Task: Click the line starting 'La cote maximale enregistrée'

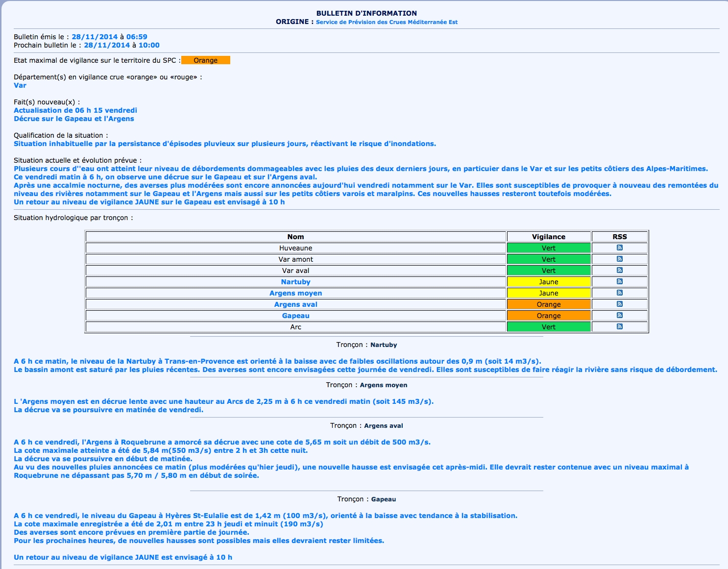Action: [169, 524]
